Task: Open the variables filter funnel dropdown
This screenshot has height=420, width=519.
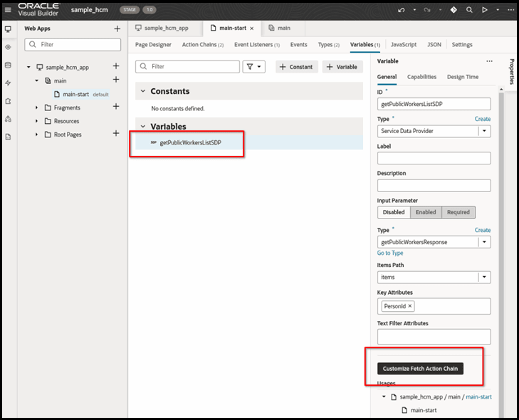Action: pos(254,67)
